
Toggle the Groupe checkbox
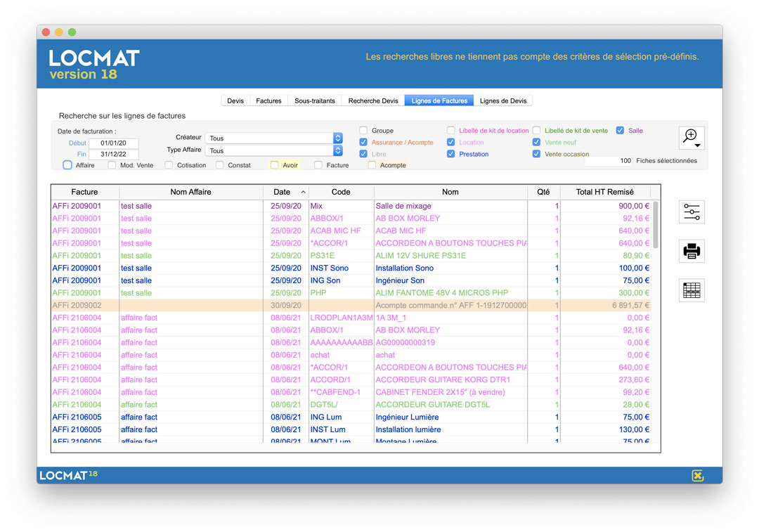363,130
